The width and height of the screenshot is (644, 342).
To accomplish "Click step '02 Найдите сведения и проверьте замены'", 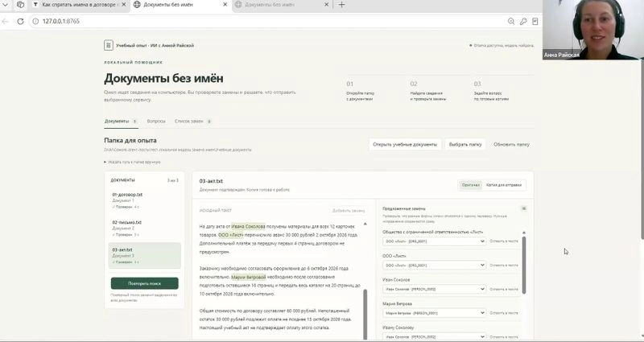I will click(428, 91).
